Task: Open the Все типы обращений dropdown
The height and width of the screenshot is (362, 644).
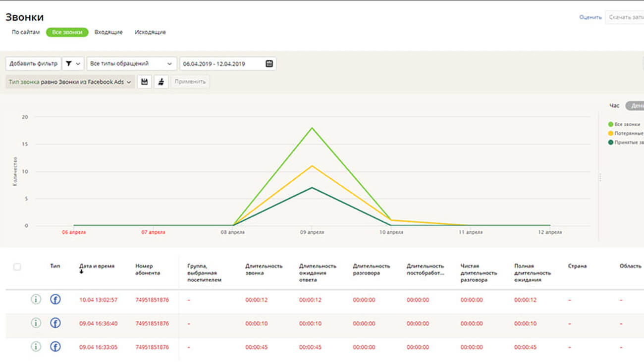Action: [x=131, y=64]
